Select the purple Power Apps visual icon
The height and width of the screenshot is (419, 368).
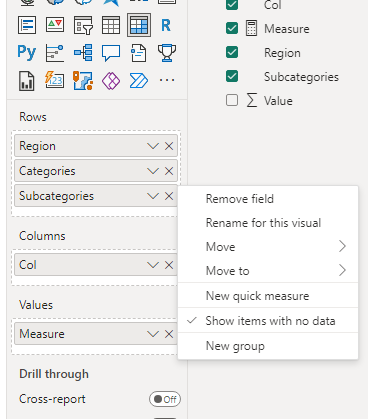click(111, 81)
